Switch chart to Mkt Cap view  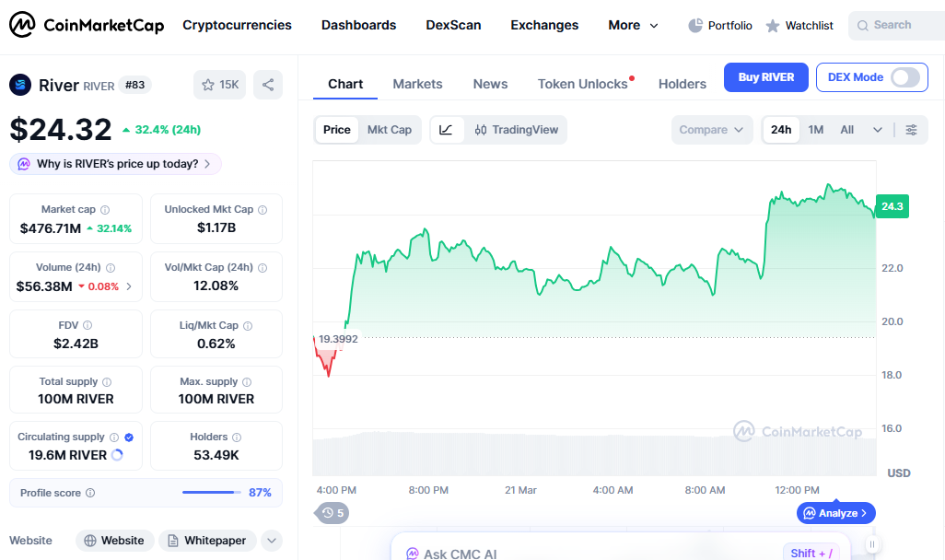390,130
